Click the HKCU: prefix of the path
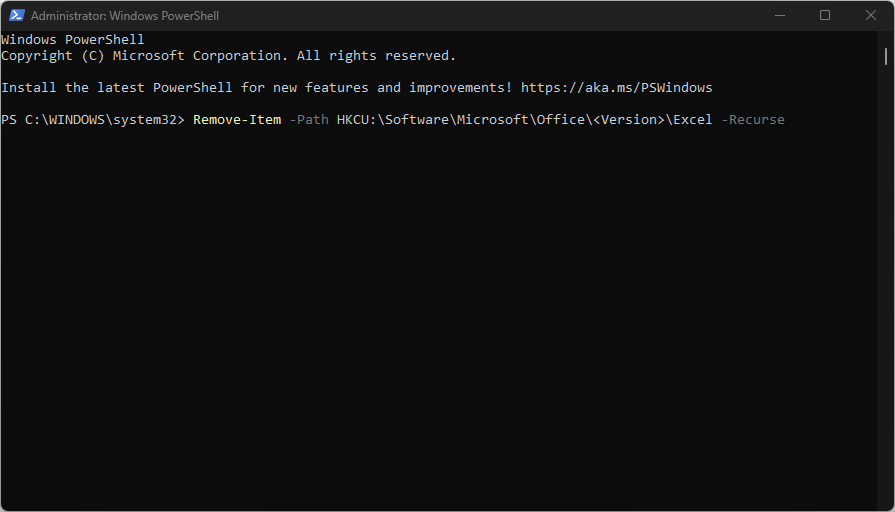This screenshot has height=512, width=895. [x=357, y=120]
